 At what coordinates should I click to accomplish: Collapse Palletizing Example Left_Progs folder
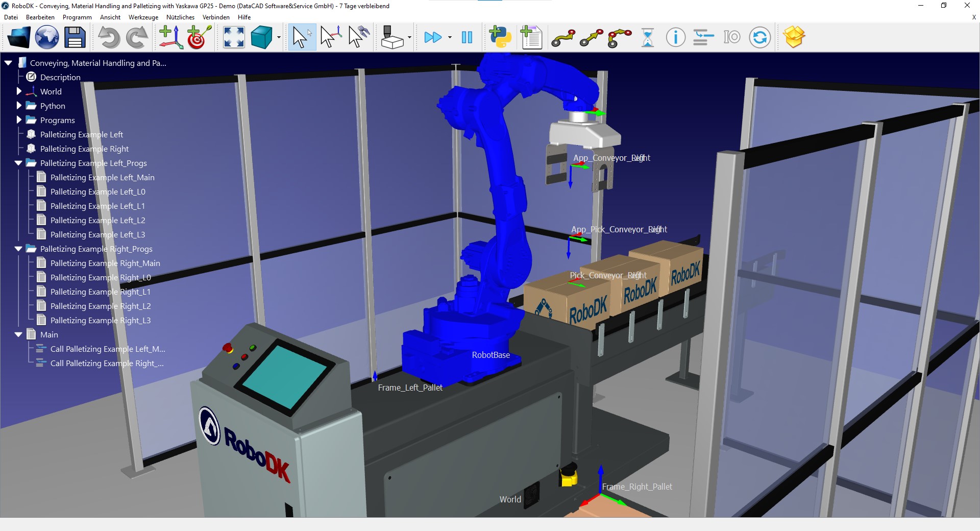click(18, 163)
